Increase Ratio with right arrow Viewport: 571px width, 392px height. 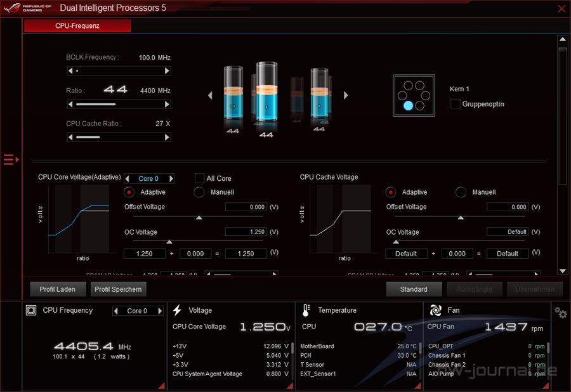167,104
